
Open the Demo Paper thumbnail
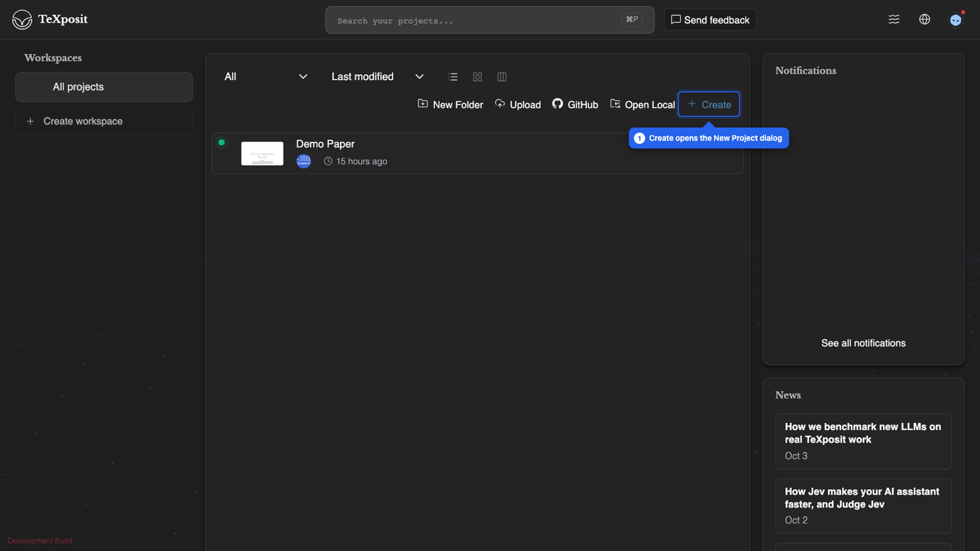click(262, 154)
